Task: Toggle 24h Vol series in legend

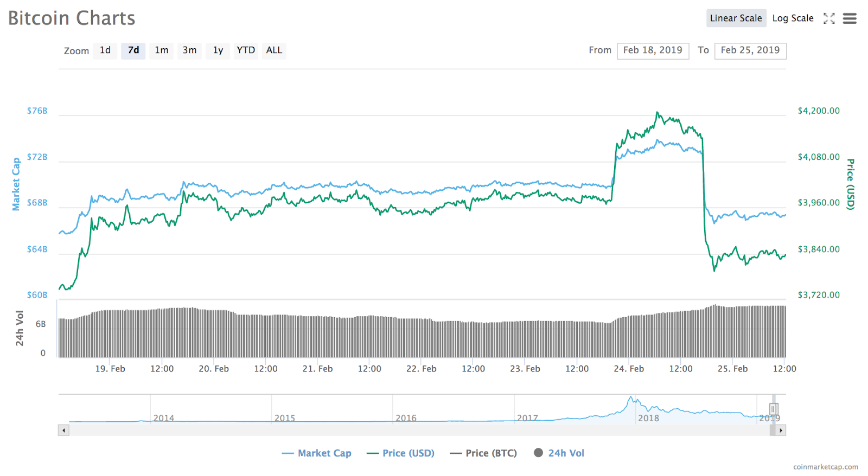Action: [x=559, y=453]
